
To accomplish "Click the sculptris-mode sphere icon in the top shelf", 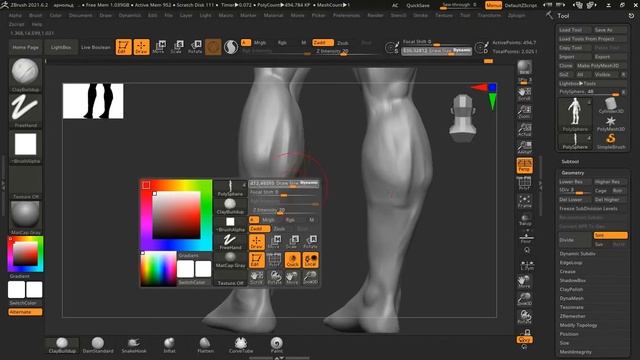I will [231, 47].
